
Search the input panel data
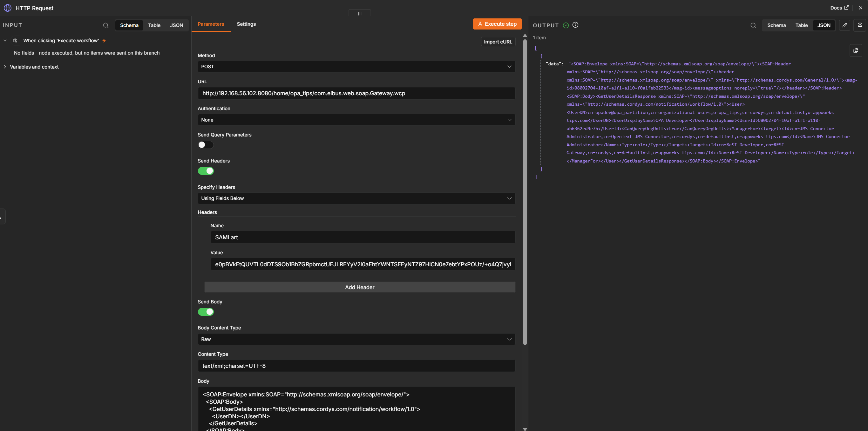106,25
